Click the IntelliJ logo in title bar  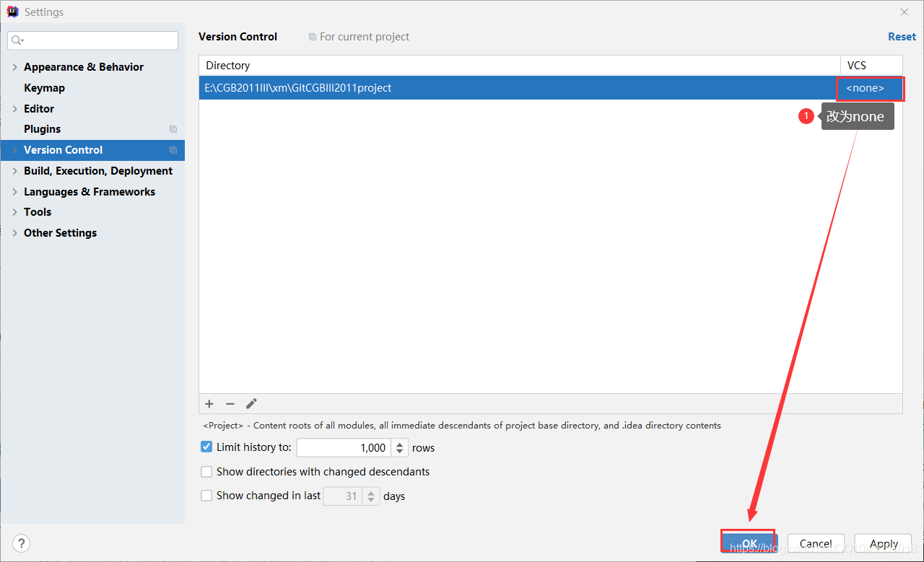tap(12, 12)
